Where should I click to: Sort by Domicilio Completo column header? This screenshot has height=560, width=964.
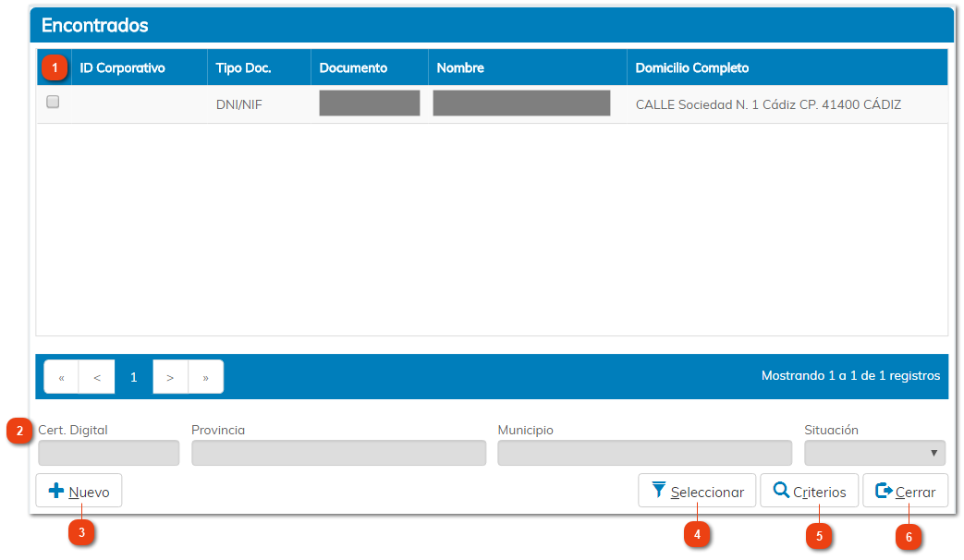pos(691,68)
